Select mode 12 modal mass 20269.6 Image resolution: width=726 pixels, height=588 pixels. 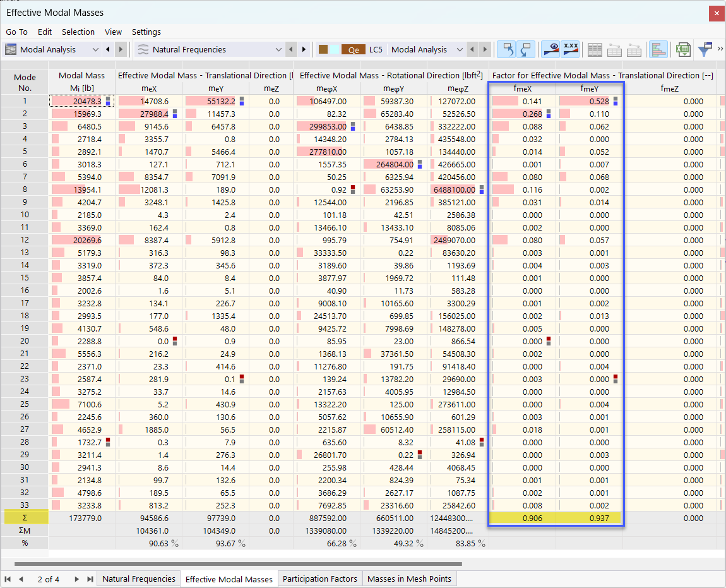[81, 240]
